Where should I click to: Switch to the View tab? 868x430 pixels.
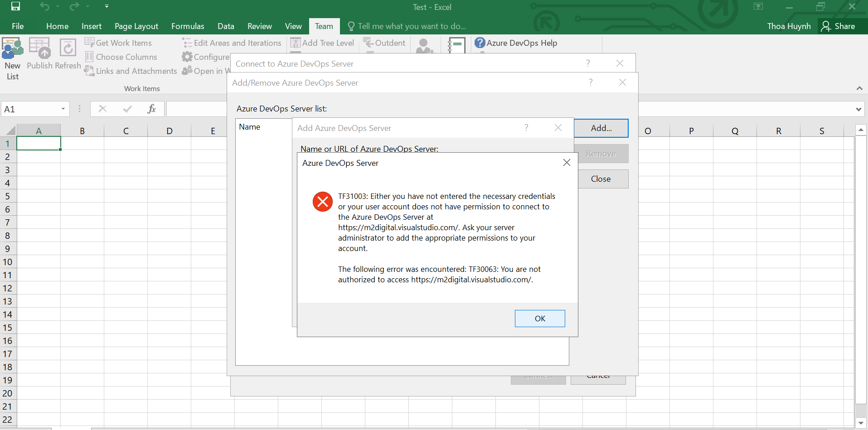point(293,26)
